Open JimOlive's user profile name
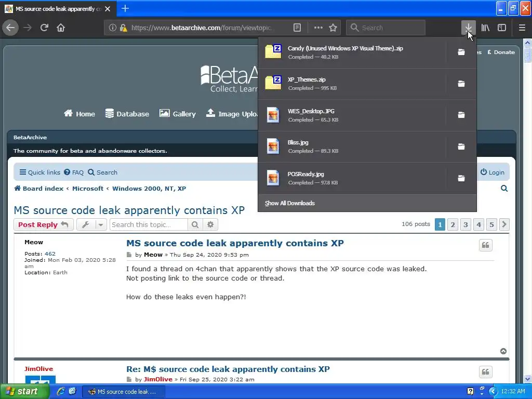Viewport: 532px width, 399px height. [x=38, y=369]
